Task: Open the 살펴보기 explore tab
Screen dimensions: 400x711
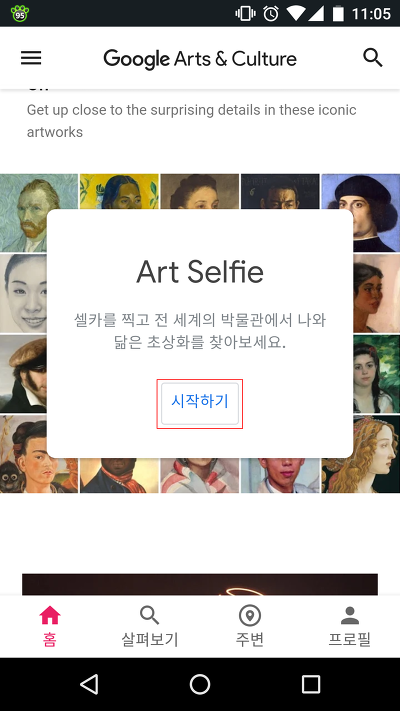Action: 150,626
